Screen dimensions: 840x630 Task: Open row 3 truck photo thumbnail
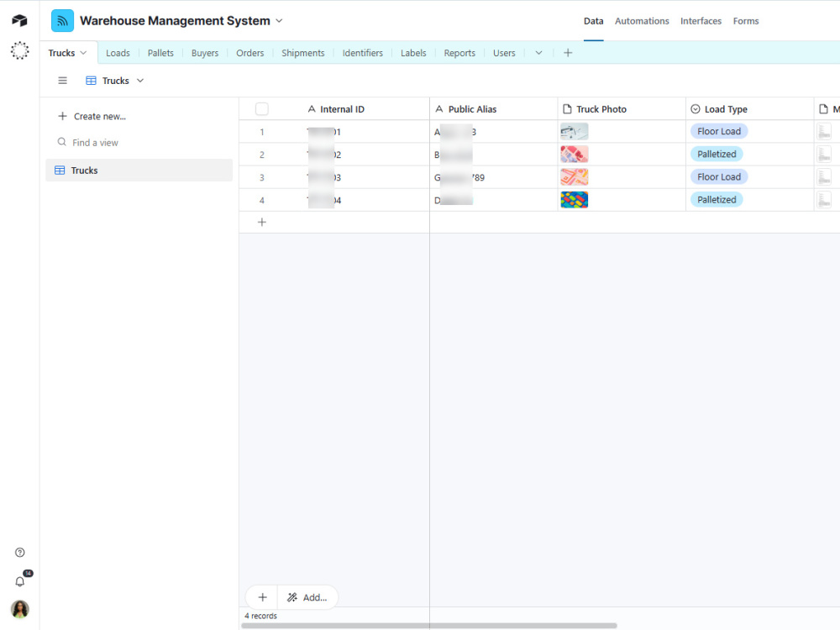click(x=575, y=176)
